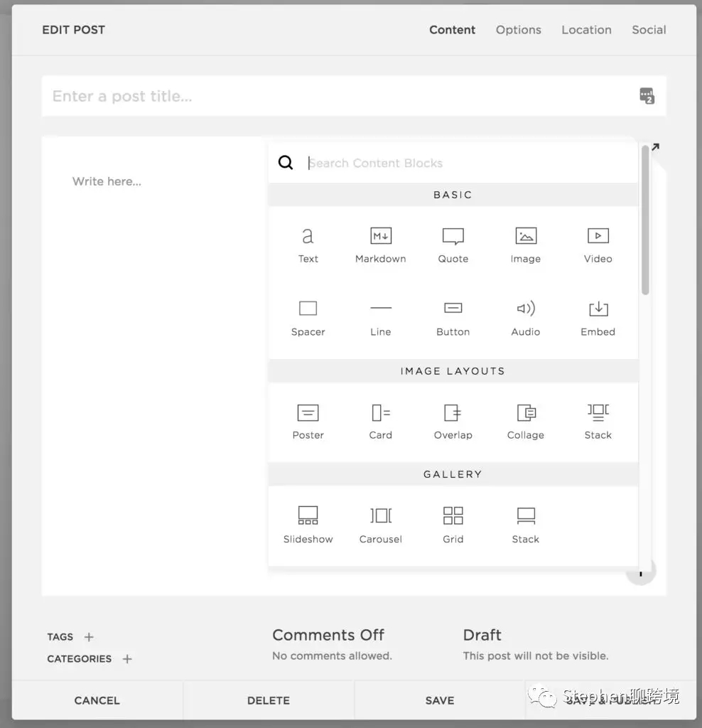The image size is (702, 728).
Task: Add an Embed block
Action: [597, 315]
